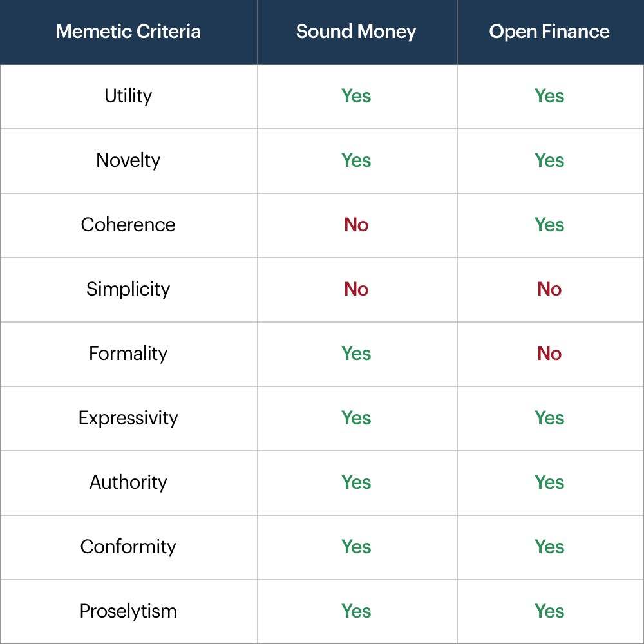Select the Authority row label

tap(128, 482)
